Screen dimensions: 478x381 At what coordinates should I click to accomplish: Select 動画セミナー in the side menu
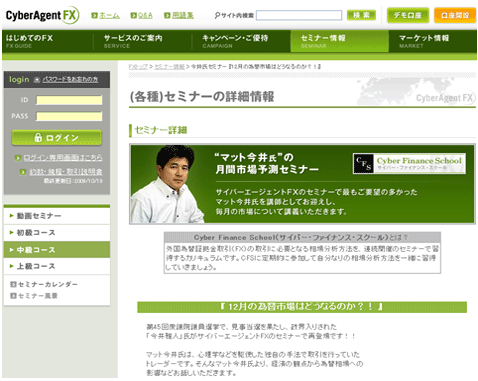(57, 216)
